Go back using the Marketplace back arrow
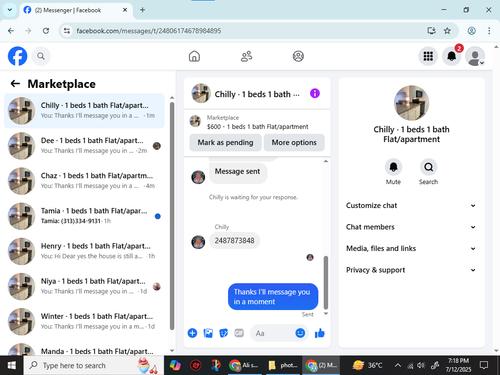Screen dimensions: 500x375 point(15,84)
